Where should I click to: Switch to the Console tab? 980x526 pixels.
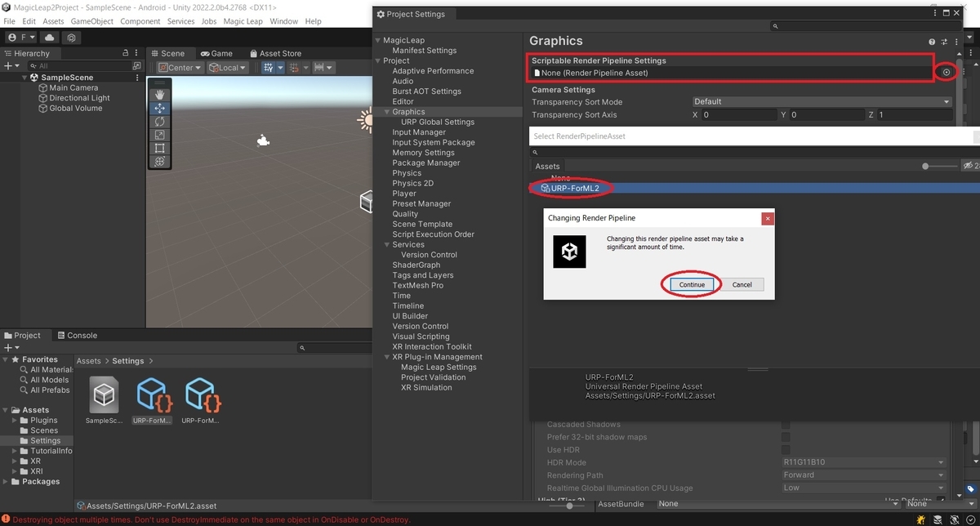pyautogui.click(x=76, y=335)
